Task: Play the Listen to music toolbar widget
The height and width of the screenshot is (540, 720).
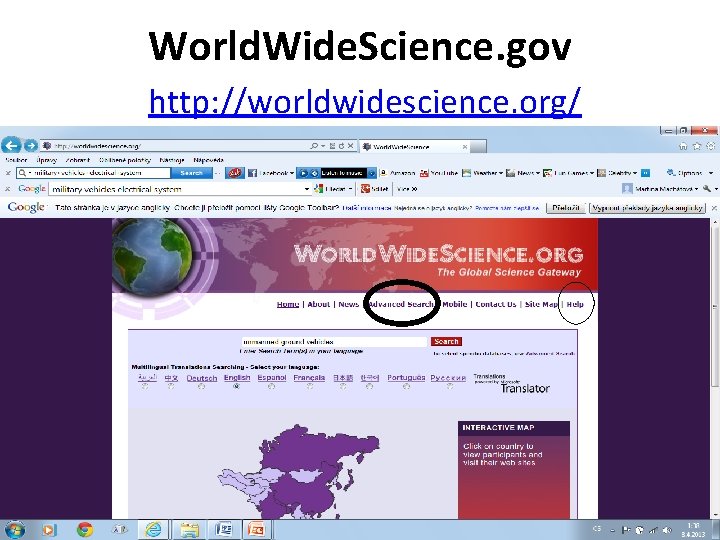Action: (x=304, y=173)
